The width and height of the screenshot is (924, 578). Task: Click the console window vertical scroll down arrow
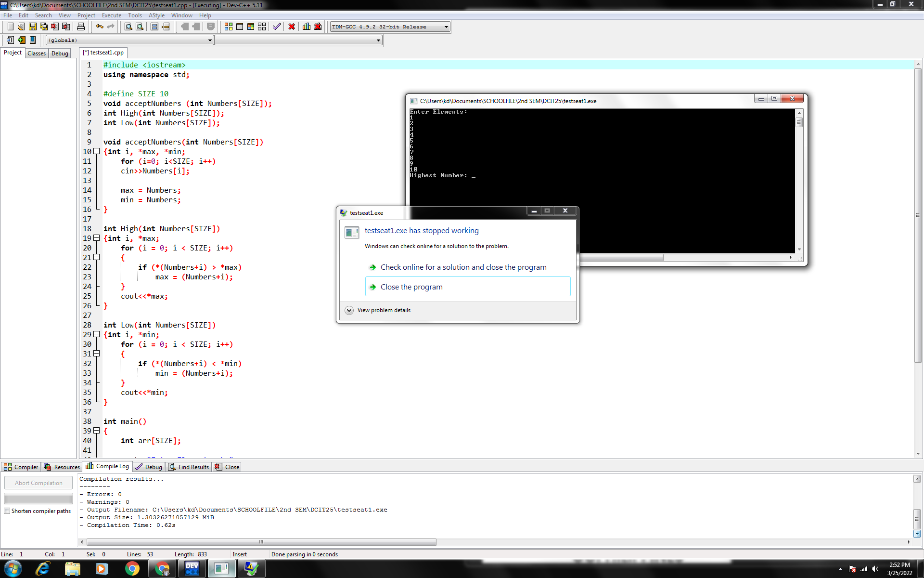[x=799, y=250]
